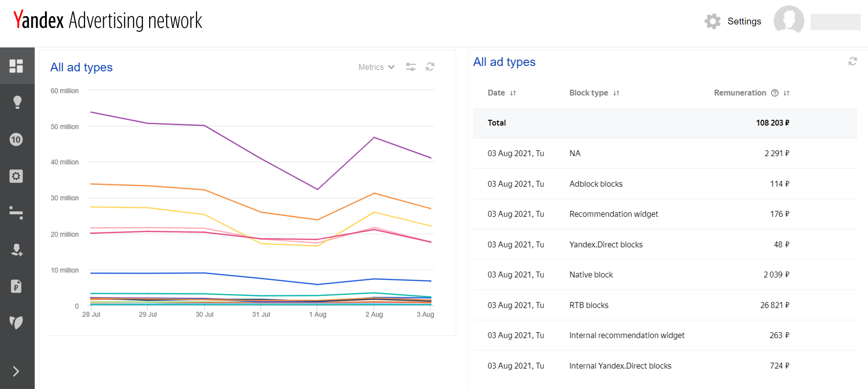Open the chart filter sliders icon

point(411,67)
